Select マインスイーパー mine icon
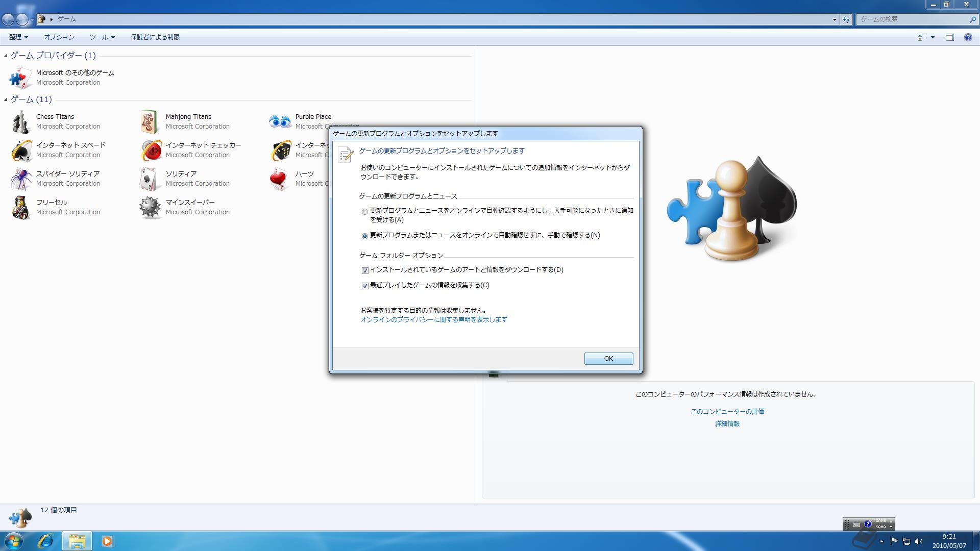980x551 pixels. (x=151, y=208)
